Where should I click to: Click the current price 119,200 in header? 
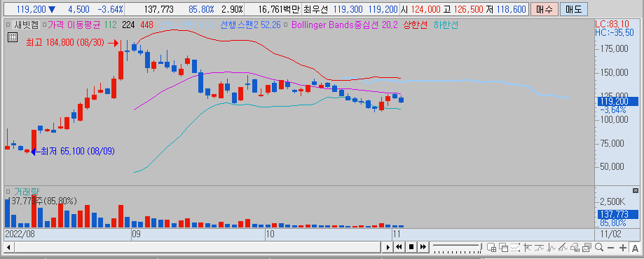(32, 9)
